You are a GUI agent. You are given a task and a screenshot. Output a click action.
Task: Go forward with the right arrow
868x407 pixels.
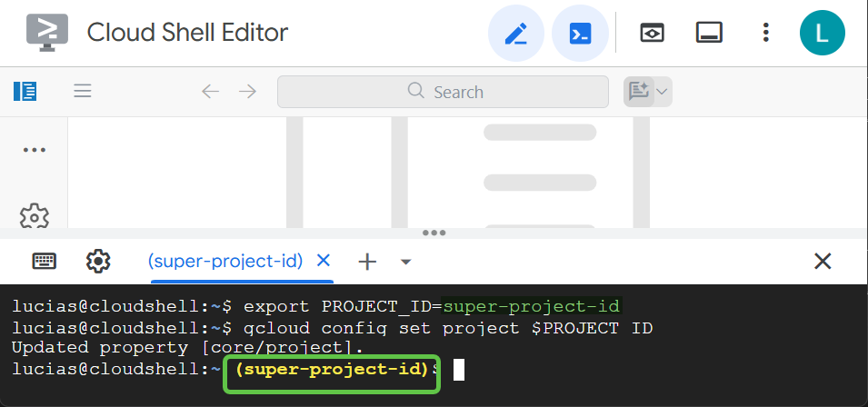[247, 91]
